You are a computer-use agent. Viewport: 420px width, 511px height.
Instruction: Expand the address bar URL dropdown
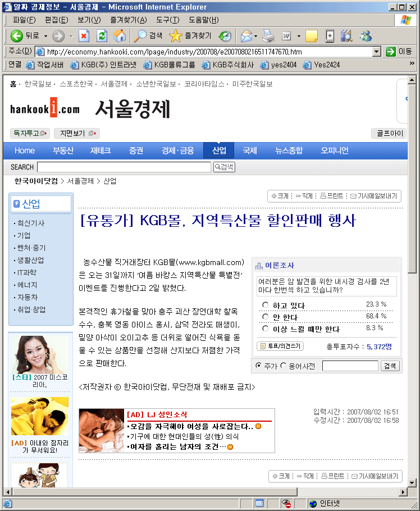pos(377,52)
